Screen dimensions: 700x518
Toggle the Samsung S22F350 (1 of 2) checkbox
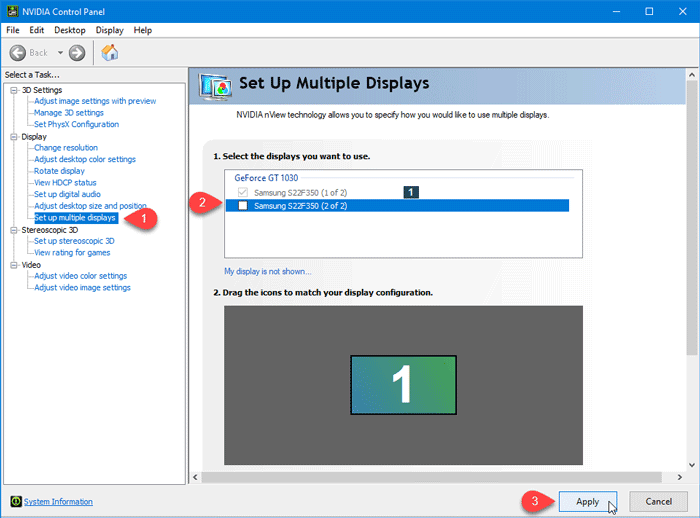point(243,192)
